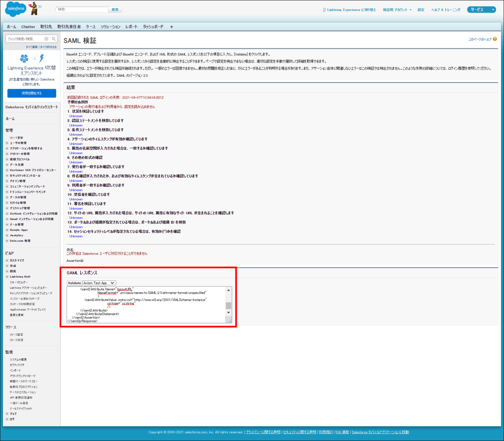Viewport: 504px width, 441px height.
Task: Click the 利用規約 footer link
Action: 325,432
